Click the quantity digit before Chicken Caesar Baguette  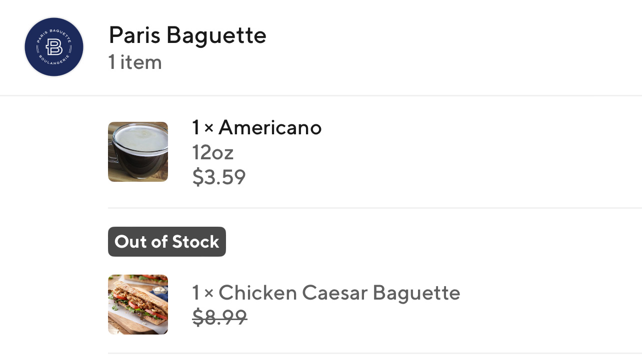point(196,293)
